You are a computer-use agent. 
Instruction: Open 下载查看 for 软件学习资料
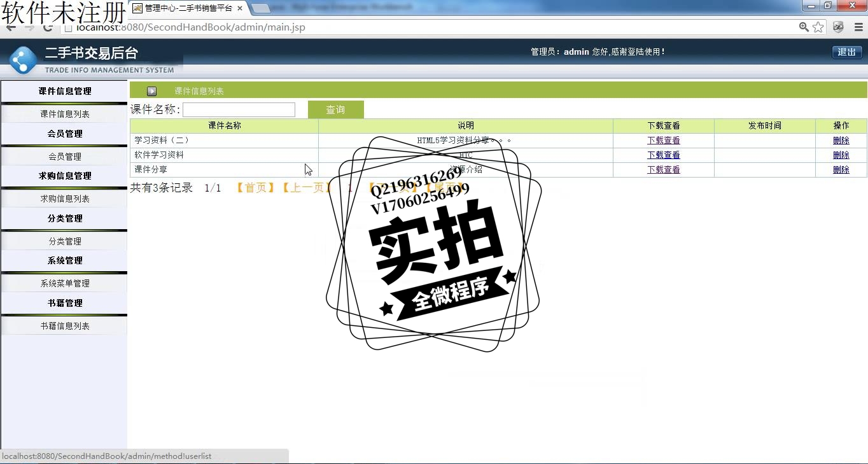(x=664, y=155)
